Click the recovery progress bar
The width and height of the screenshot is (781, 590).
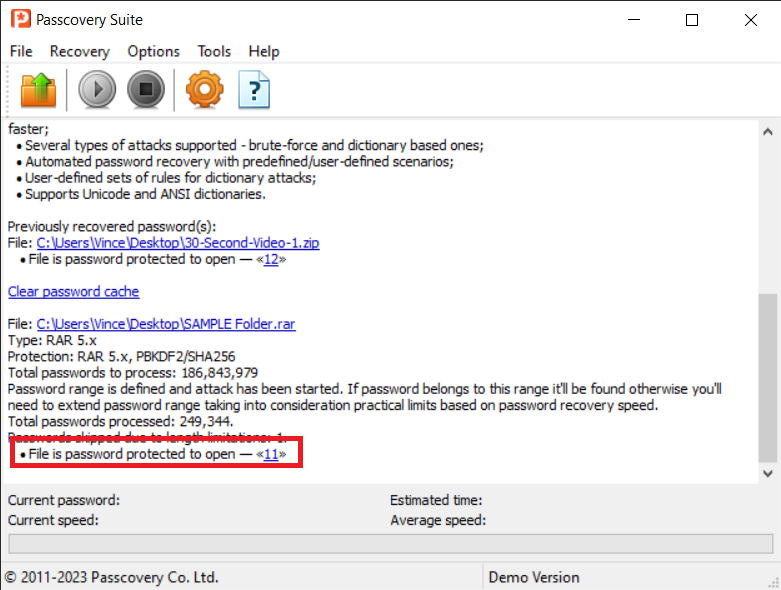click(390, 544)
